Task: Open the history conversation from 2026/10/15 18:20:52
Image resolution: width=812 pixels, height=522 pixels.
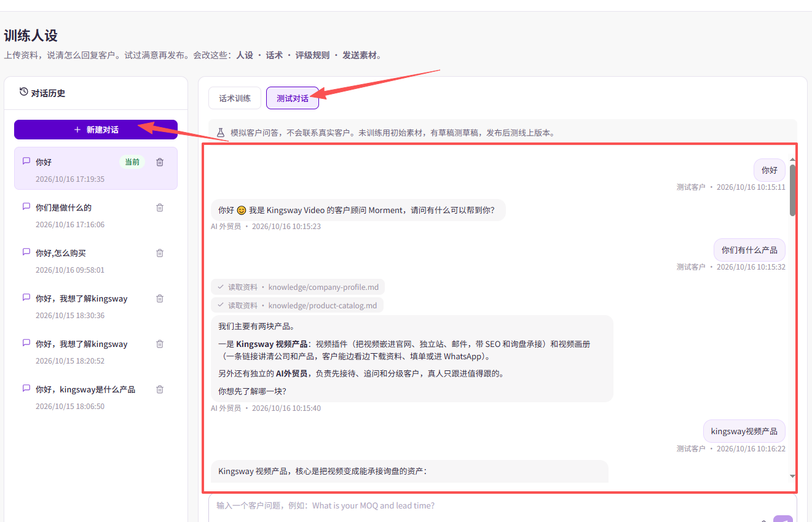Action: tap(96, 351)
